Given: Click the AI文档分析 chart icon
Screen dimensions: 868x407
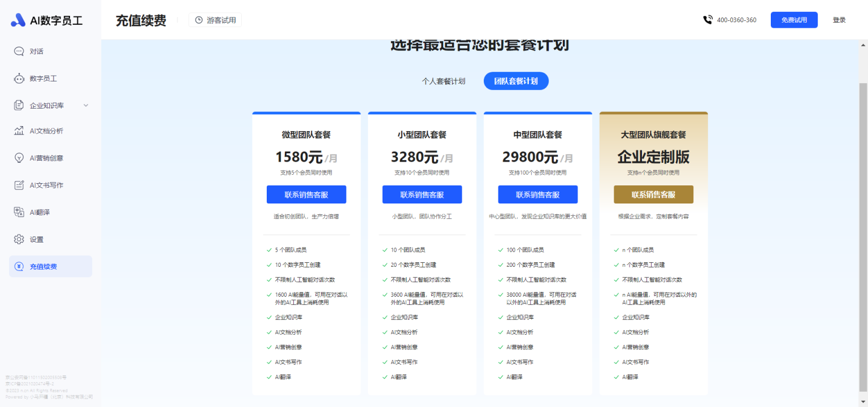Looking at the screenshot, I should tap(19, 131).
